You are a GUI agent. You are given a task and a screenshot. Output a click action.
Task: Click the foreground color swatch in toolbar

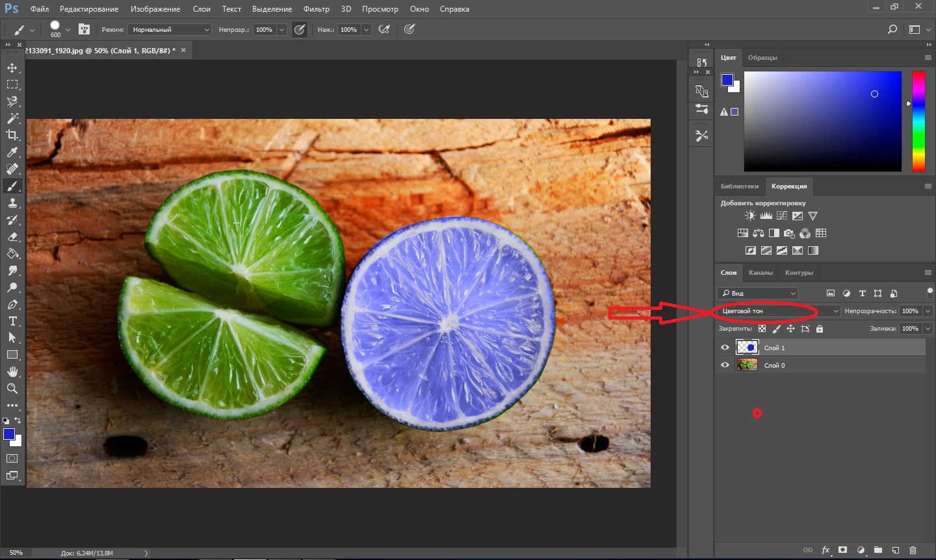point(9,434)
